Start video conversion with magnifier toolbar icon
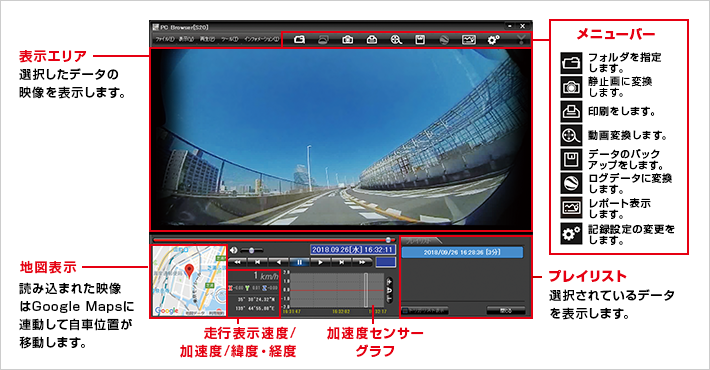The image size is (710, 370). tap(396, 40)
